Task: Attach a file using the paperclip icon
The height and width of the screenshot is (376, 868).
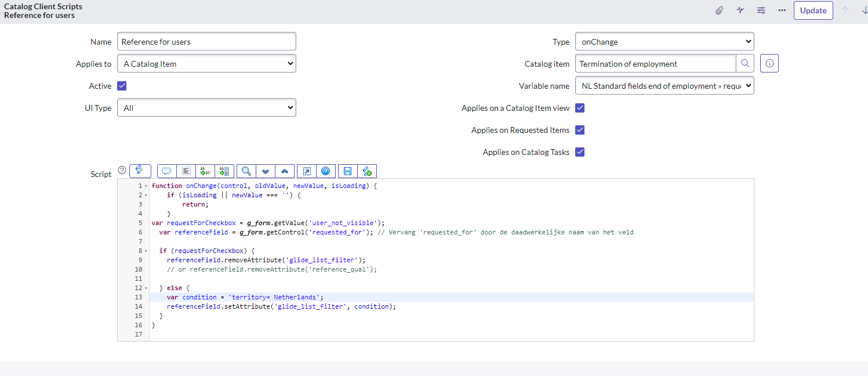Action: pos(719,10)
